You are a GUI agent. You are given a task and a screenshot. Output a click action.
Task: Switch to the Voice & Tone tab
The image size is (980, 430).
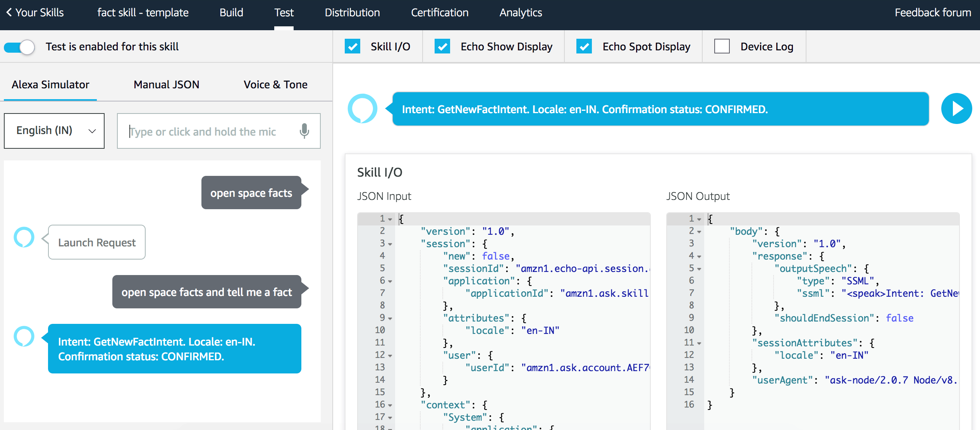click(x=275, y=84)
